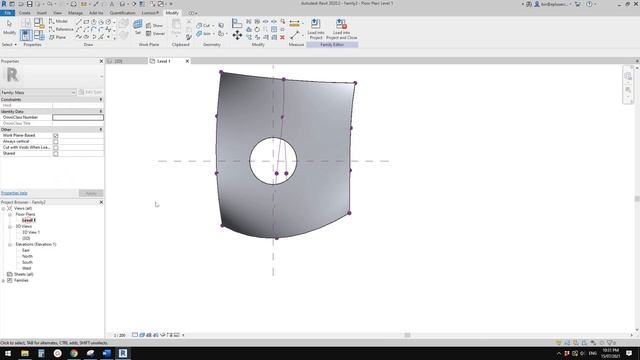
Task: Select North elevation in Project Browser
Action: pyautogui.click(x=27, y=256)
